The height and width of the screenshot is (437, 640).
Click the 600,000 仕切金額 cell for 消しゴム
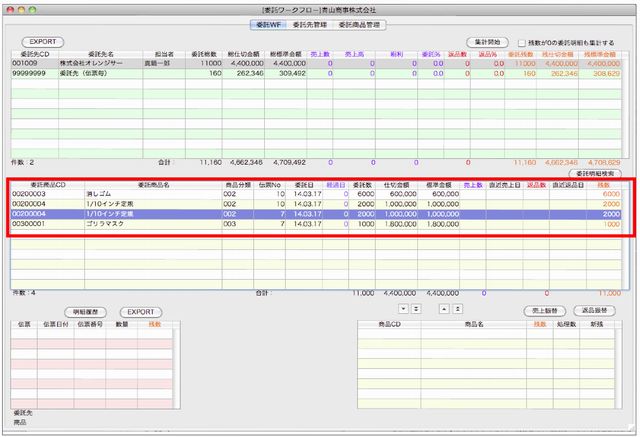[x=396, y=194]
